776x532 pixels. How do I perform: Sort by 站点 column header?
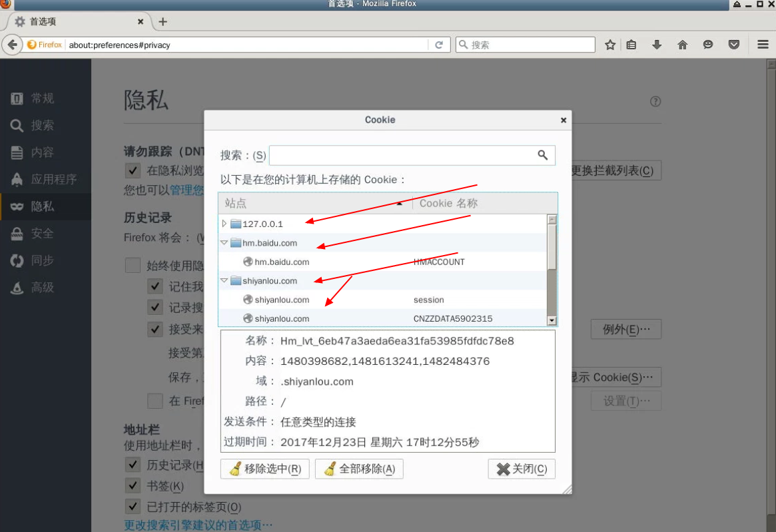(315, 203)
